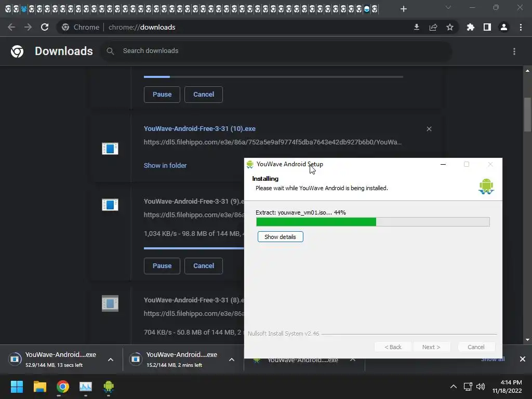Viewport: 532px width, 399px height.
Task: Open Downloads page more actions menu
Action: point(514,51)
